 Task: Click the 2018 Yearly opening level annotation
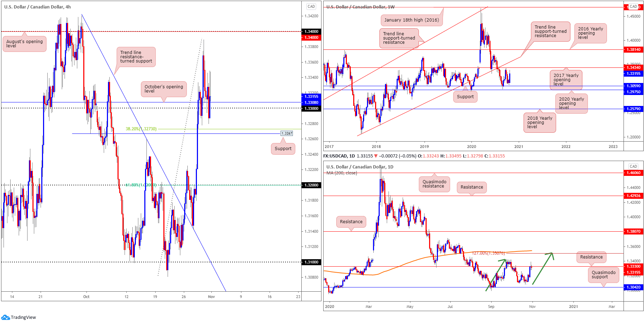point(540,123)
